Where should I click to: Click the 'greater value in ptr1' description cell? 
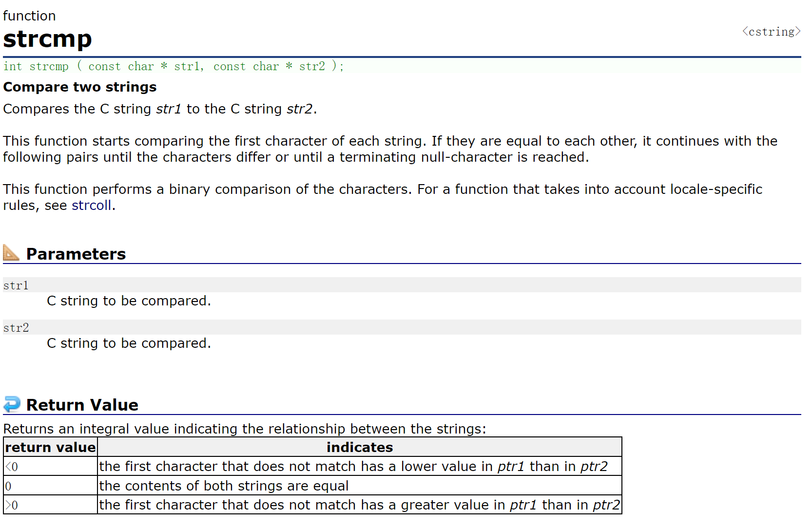[360, 505]
